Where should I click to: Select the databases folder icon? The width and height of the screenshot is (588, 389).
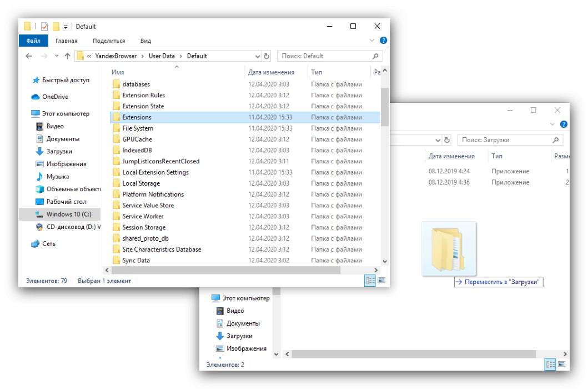pyautogui.click(x=117, y=84)
